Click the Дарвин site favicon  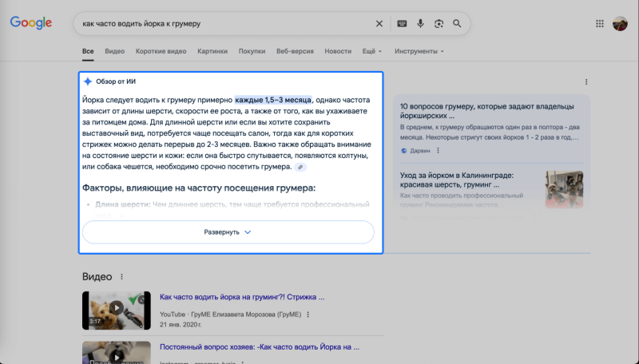coord(403,151)
